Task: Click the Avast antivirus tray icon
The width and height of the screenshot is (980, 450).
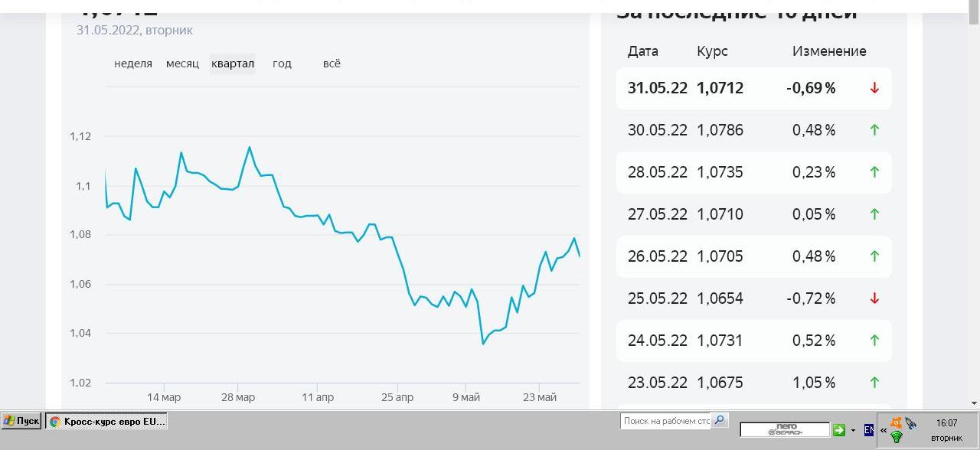Action: click(896, 422)
